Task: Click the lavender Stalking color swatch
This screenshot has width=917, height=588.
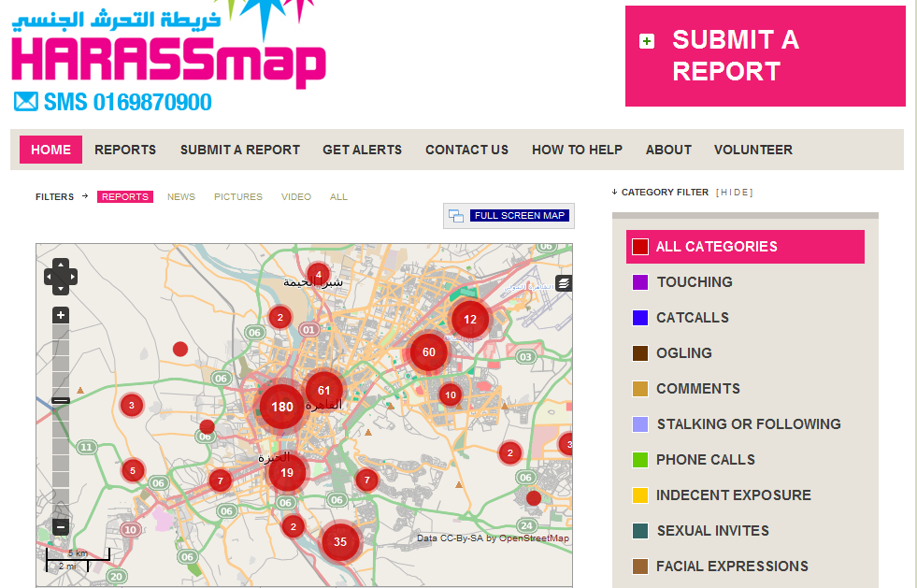Action: [x=640, y=424]
